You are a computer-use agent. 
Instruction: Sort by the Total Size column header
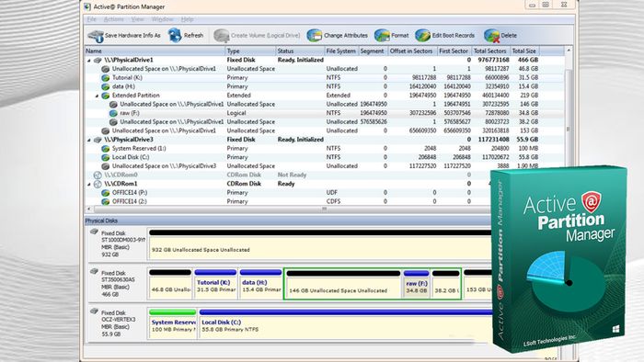coord(524,51)
